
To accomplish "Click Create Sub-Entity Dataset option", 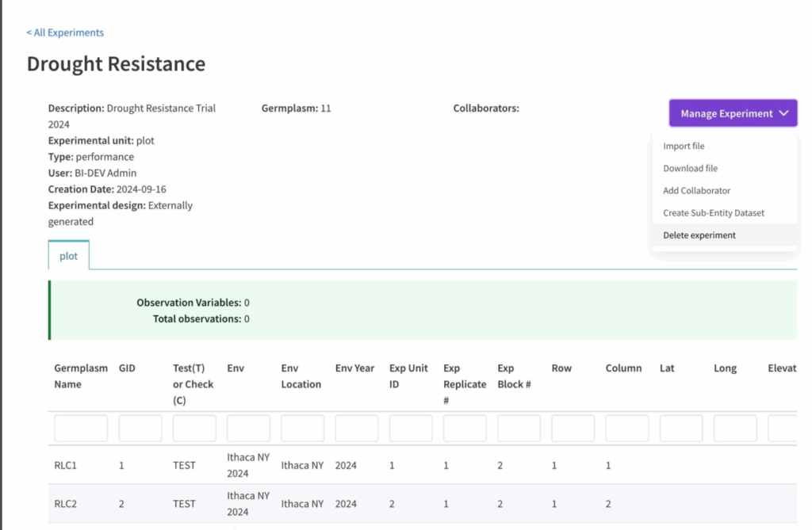I will click(x=714, y=212).
